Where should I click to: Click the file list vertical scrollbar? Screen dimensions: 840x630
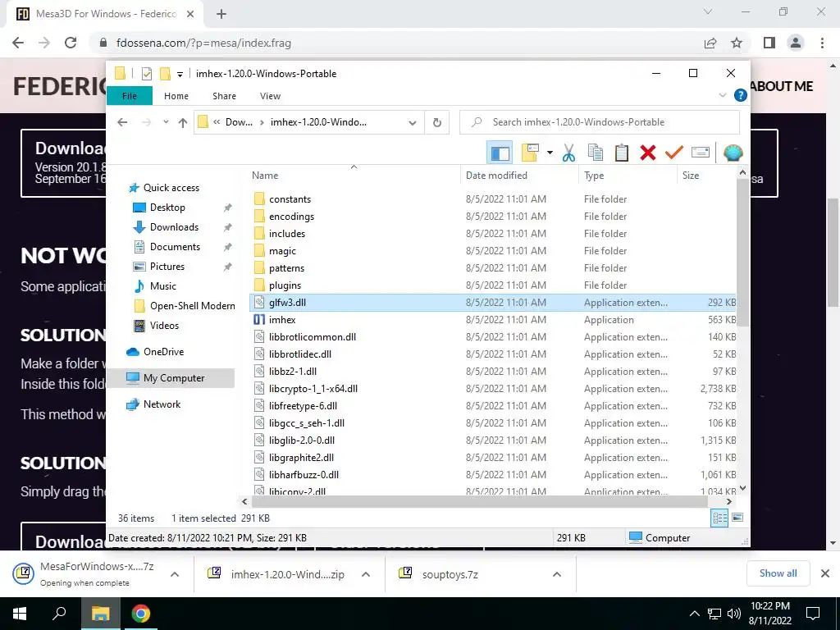pos(742,252)
